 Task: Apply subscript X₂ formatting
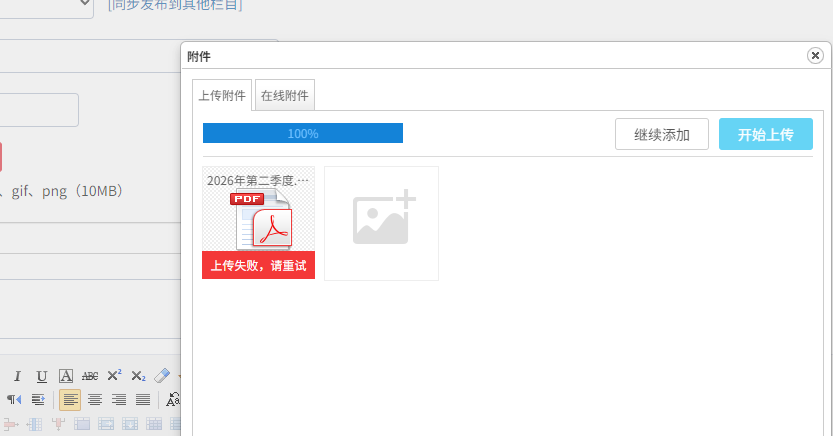(x=138, y=376)
